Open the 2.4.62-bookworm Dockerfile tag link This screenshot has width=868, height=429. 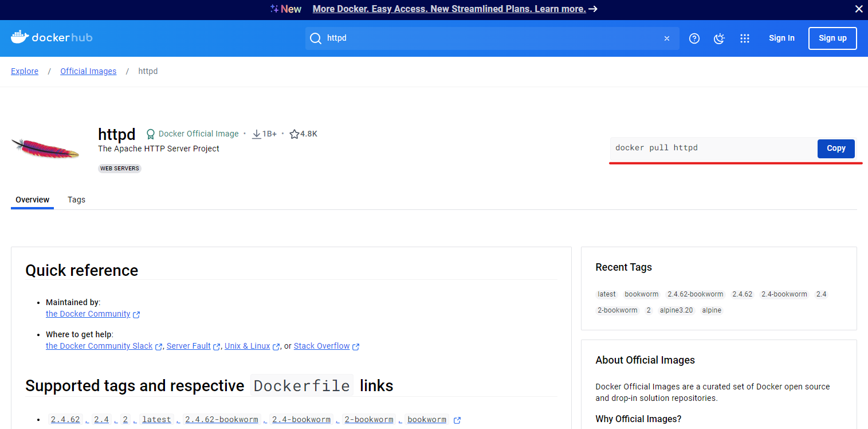coord(222,420)
